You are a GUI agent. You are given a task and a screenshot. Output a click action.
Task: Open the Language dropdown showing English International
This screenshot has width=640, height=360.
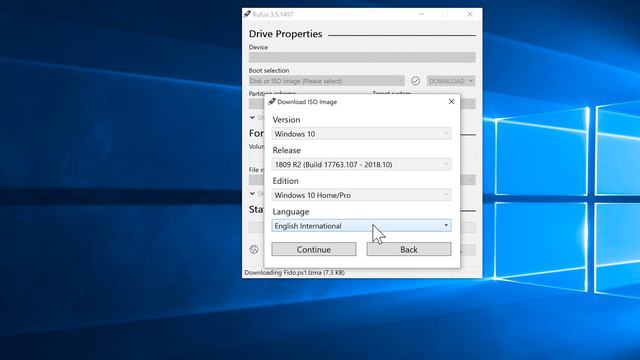point(361,226)
